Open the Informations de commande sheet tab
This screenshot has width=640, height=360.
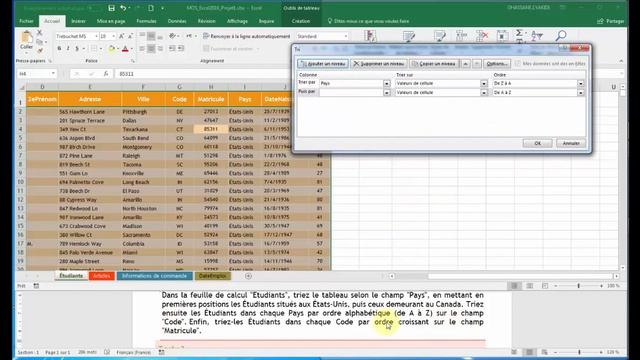tap(155, 276)
